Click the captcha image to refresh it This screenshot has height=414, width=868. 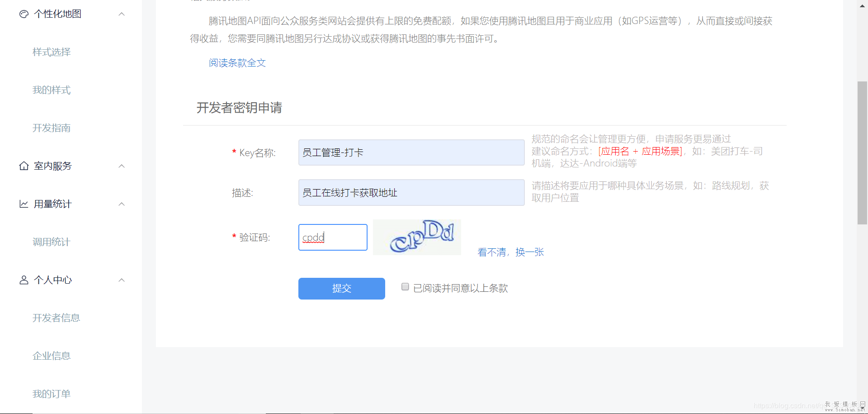pyautogui.click(x=417, y=237)
